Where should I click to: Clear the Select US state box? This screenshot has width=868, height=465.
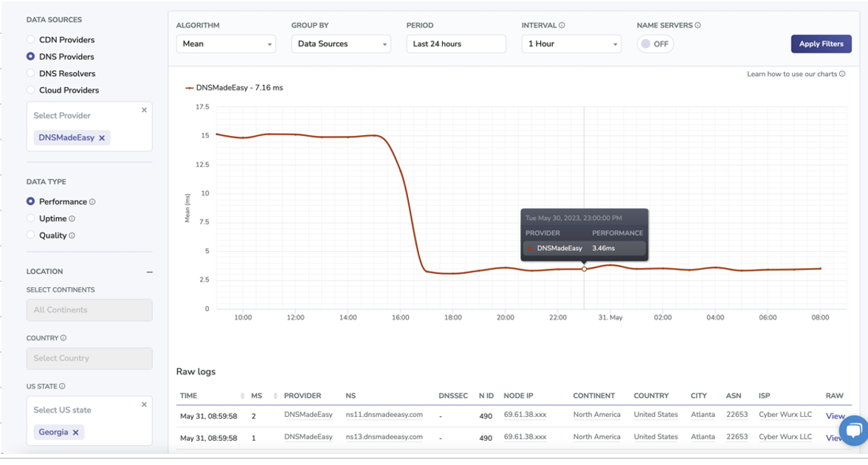pos(144,404)
